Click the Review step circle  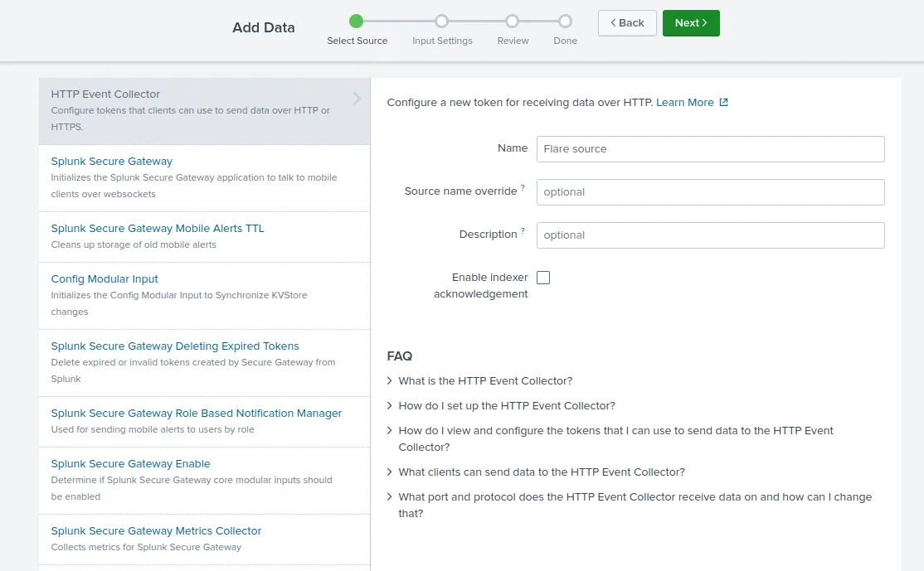click(512, 22)
